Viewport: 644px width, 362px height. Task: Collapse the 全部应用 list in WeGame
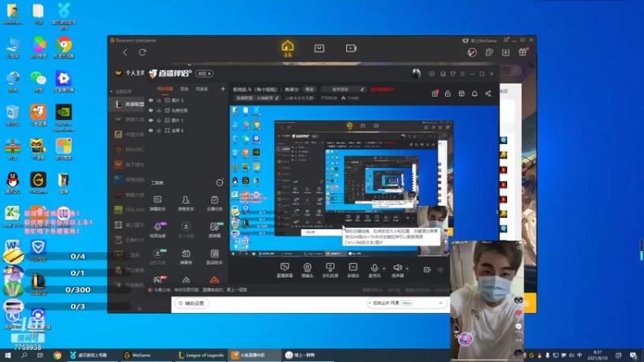[x=111, y=92]
